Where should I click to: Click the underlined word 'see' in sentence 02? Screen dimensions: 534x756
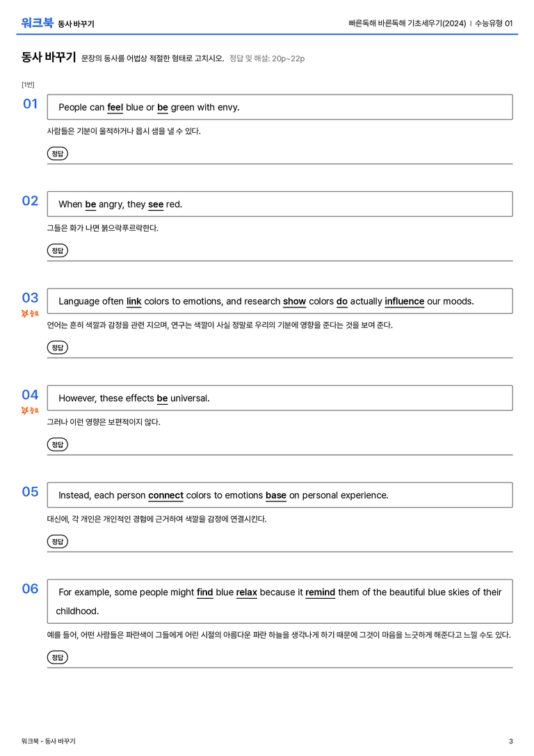click(156, 204)
